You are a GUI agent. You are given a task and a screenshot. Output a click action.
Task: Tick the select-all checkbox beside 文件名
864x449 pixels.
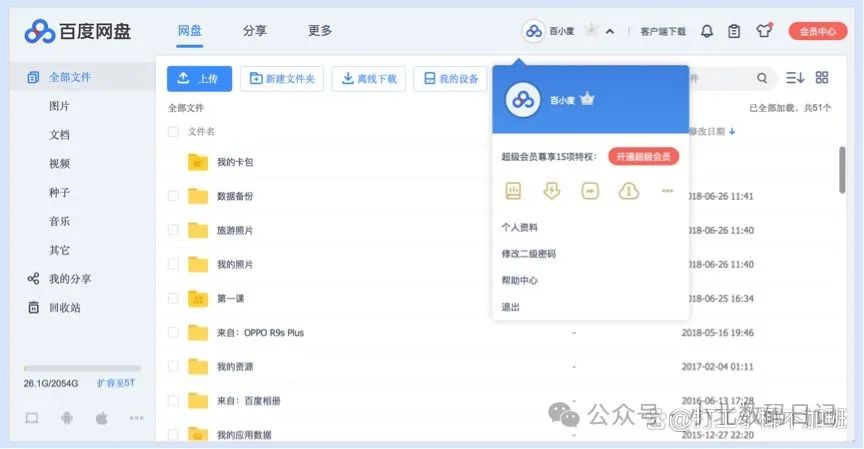pos(173,132)
